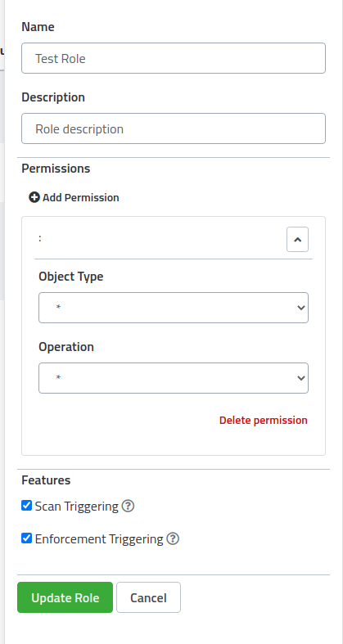This screenshot has width=343, height=644.
Task: Cancel the role editing form
Action: click(x=148, y=597)
